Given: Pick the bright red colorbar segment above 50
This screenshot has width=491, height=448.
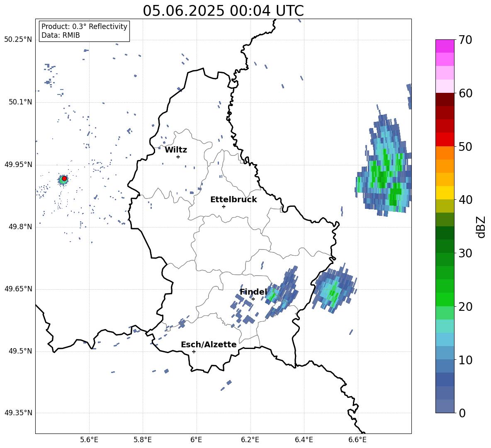Looking at the screenshot, I should 445,139.
